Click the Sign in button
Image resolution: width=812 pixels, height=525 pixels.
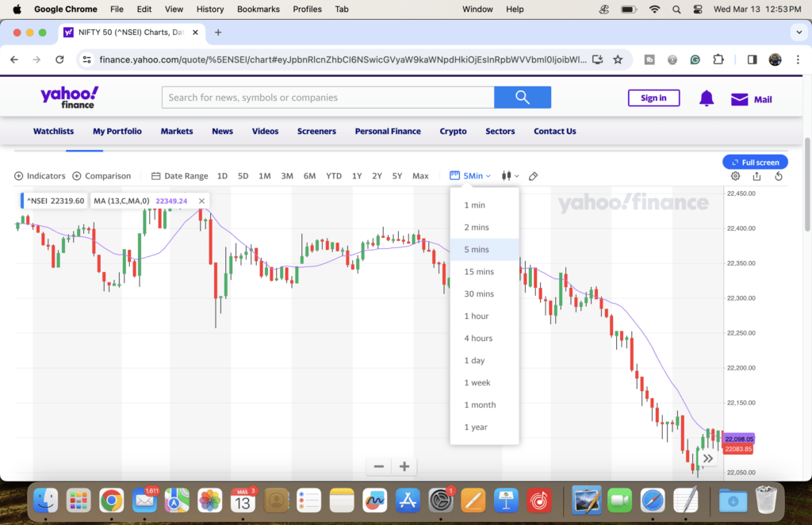tap(653, 98)
